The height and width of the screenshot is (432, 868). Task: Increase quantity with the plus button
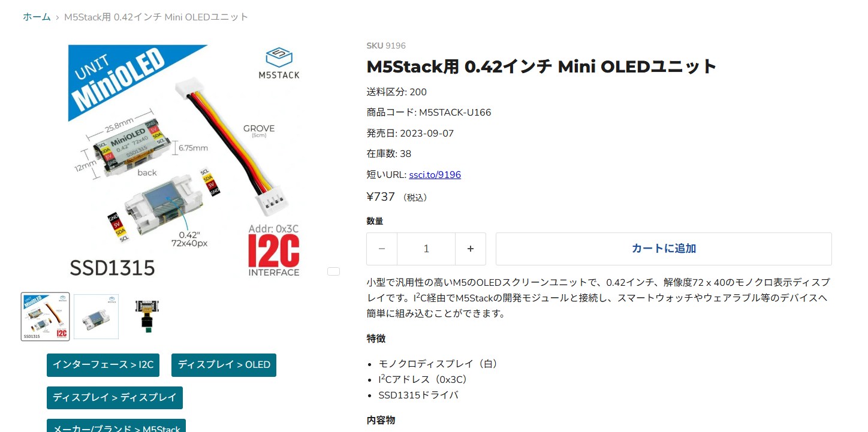471,249
